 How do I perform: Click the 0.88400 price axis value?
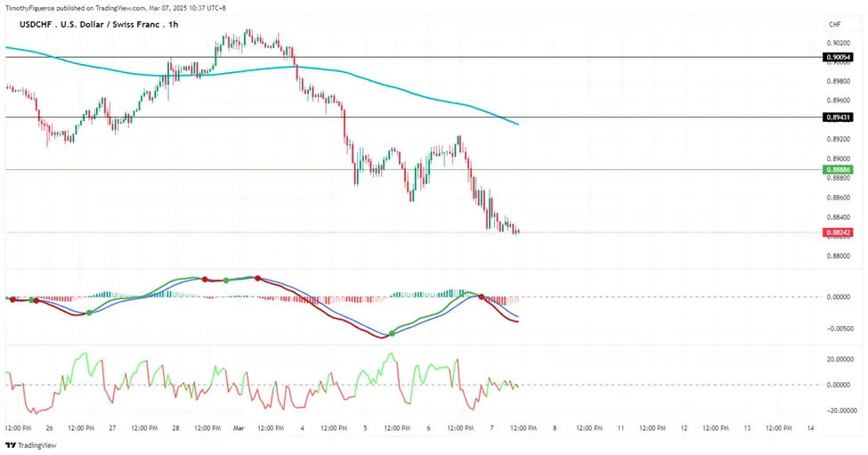[838, 217]
